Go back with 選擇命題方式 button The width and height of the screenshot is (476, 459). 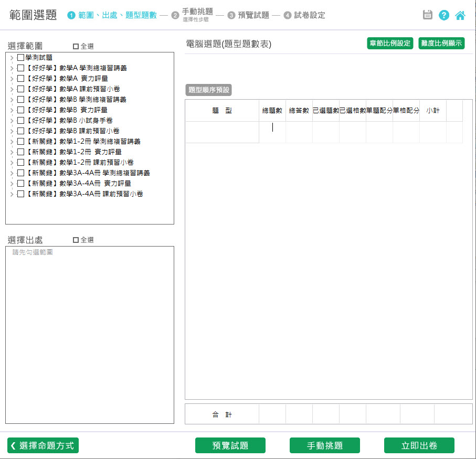pos(43,445)
